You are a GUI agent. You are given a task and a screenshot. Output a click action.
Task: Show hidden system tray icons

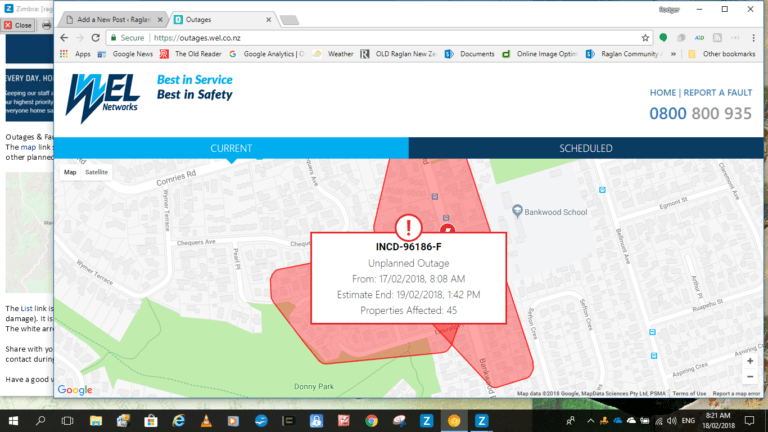tap(591, 421)
